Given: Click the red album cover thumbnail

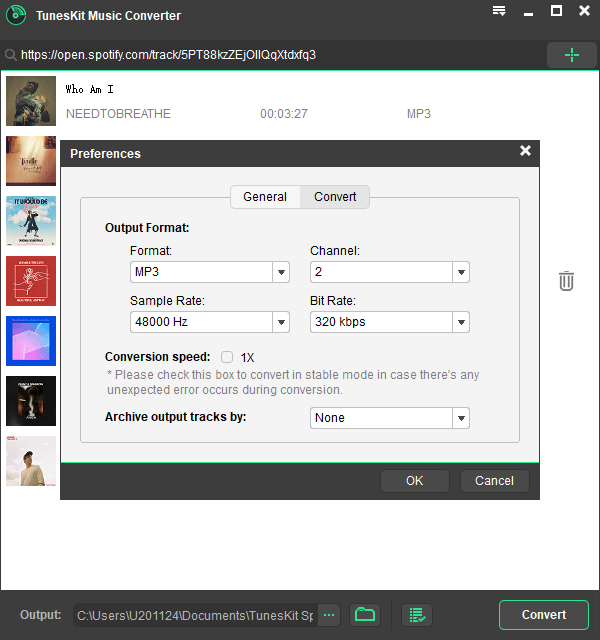Looking at the screenshot, I should 31,281.
